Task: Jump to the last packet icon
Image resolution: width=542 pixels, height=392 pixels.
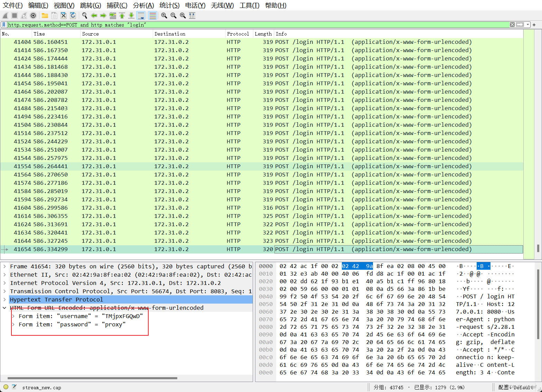Action: click(x=131, y=16)
